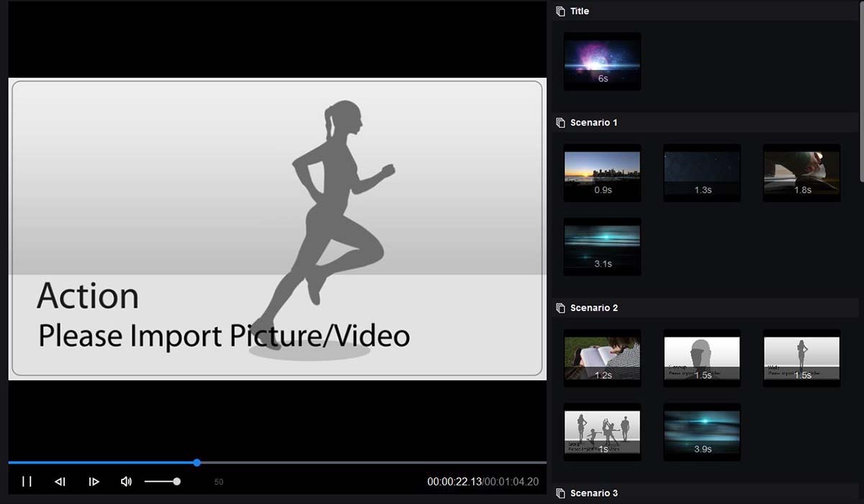Click the copy icon beside Scenario 3

coord(560,493)
